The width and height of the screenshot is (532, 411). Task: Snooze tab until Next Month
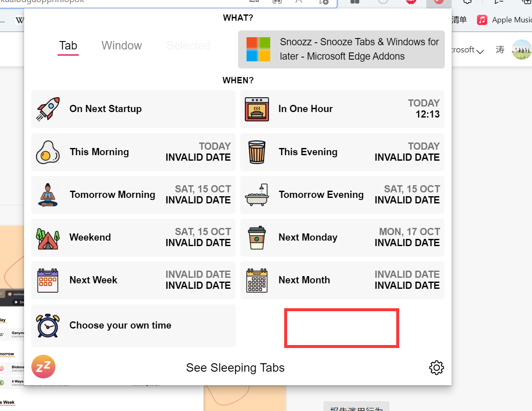point(342,280)
